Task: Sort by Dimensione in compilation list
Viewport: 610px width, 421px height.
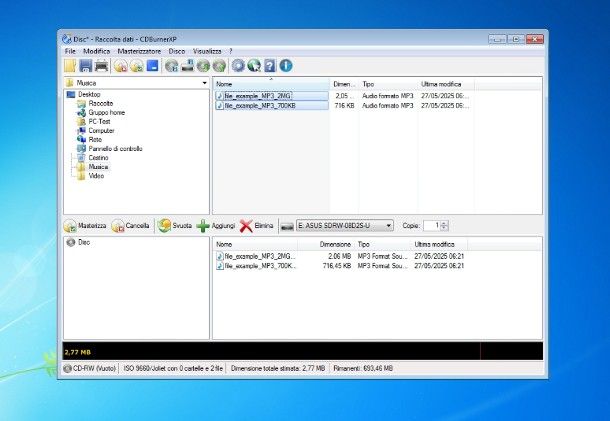Action: (x=326, y=244)
